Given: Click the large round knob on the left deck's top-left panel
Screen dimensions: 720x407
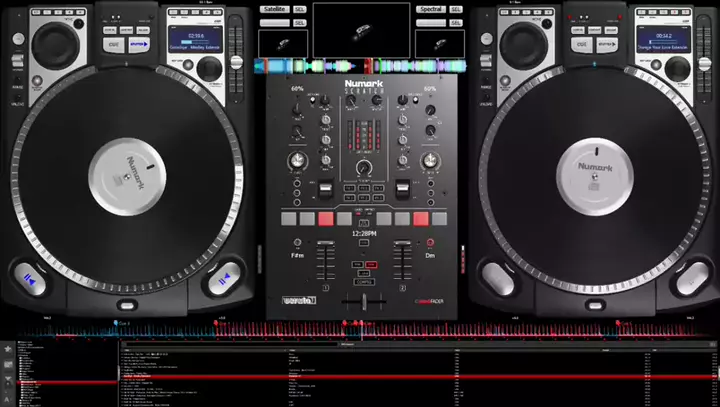Looking at the screenshot, I should [56, 45].
